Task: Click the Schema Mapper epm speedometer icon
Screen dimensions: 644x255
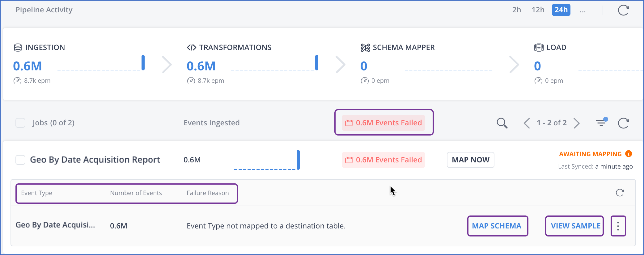Action: [x=365, y=81]
